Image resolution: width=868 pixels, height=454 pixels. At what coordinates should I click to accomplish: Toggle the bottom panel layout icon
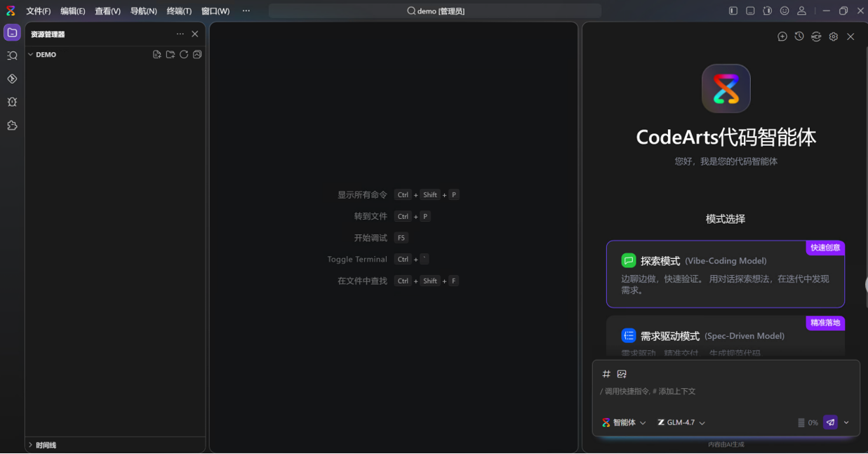pos(750,11)
